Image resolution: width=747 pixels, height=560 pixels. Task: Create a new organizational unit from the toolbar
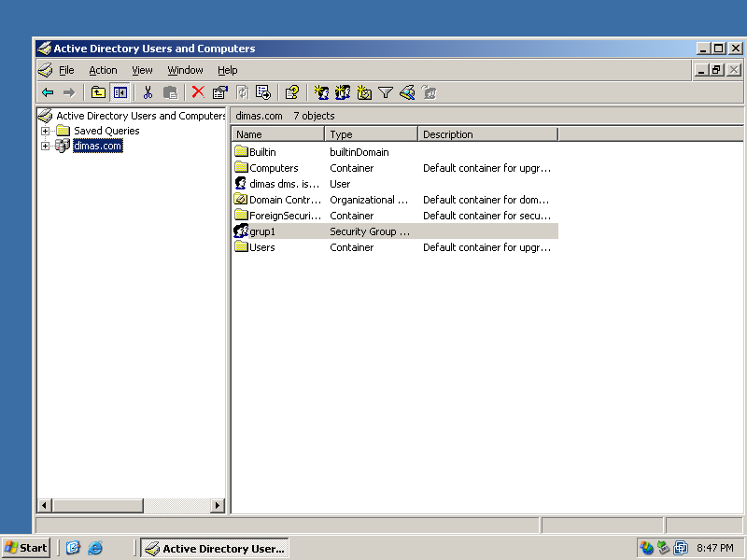pyautogui.click(x=364, y=92)
